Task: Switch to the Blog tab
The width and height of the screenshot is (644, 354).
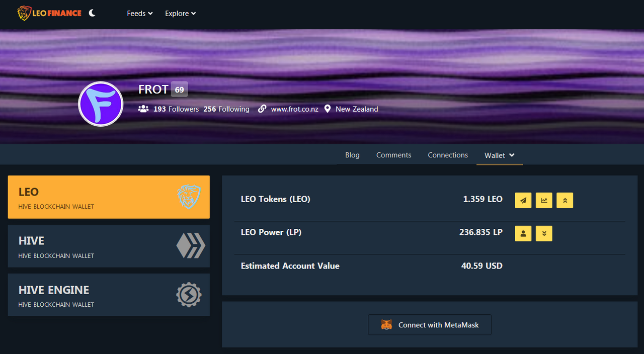Action: point(352,155)
